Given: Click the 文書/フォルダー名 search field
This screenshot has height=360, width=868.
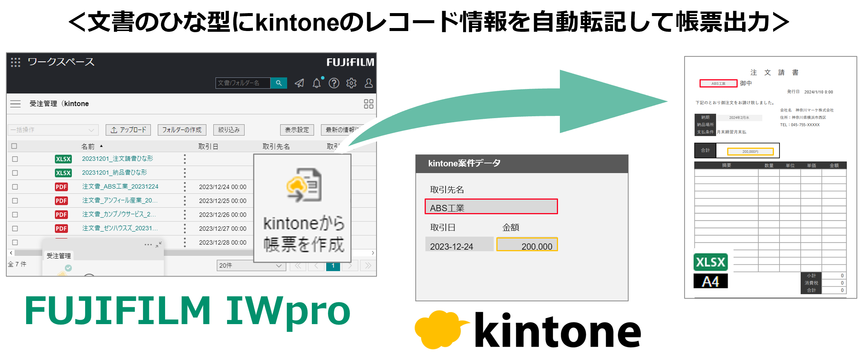Looking at the screenshot, I should (x=242, y=83).
